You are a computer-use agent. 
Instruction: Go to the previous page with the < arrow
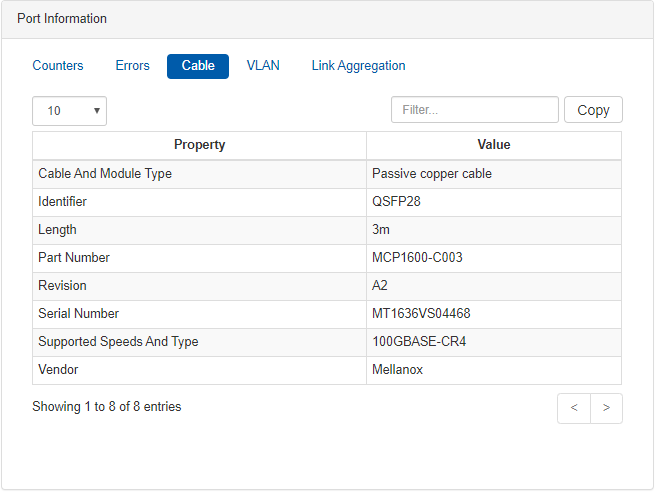tap(574, 408)
